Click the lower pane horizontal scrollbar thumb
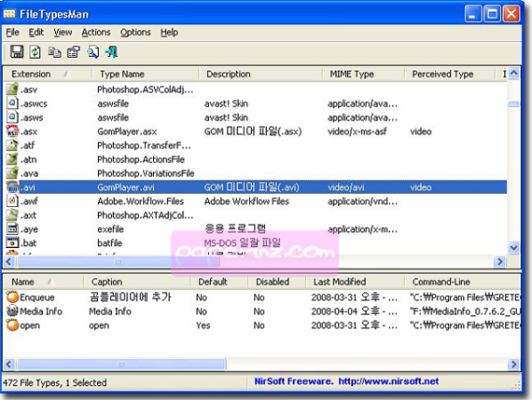Screen dimensions: 532x400 [121, 364]
